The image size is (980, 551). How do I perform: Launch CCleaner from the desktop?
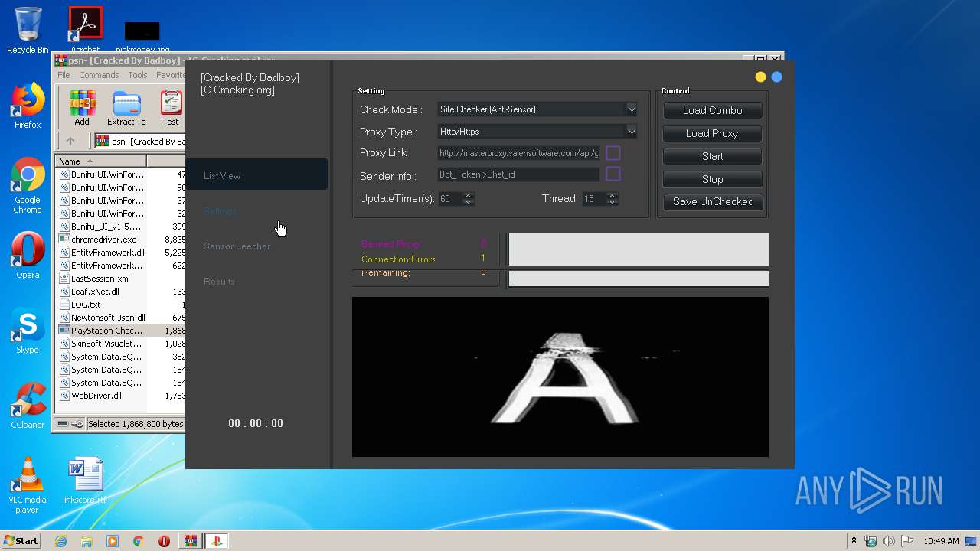[28, 406]
